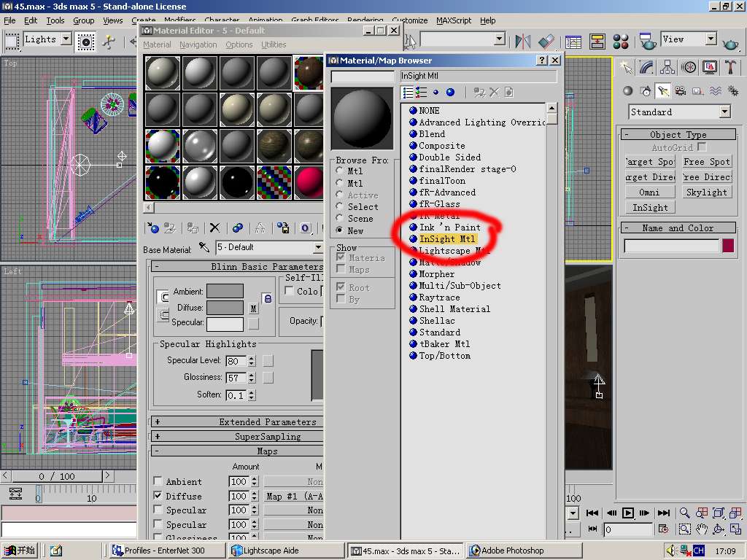The height and width of the screenshot is (560, 747).
Task: Open the View reference coordinate dropdown
Action: 711,39
